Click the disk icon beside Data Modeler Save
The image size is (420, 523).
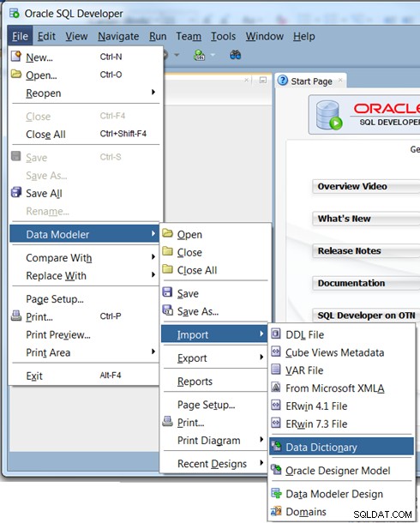[167, 292]
